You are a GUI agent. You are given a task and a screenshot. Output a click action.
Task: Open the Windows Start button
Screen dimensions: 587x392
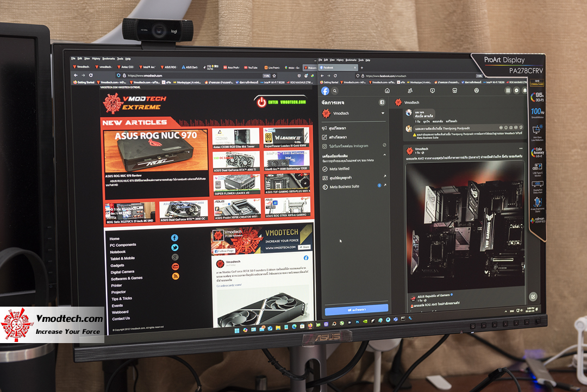pos(236,331)
